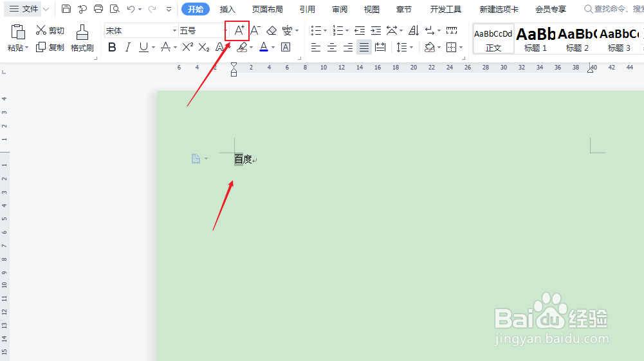Click the numbered list icon
Viewport: 644px width, 361px height.
coord(338,30)
